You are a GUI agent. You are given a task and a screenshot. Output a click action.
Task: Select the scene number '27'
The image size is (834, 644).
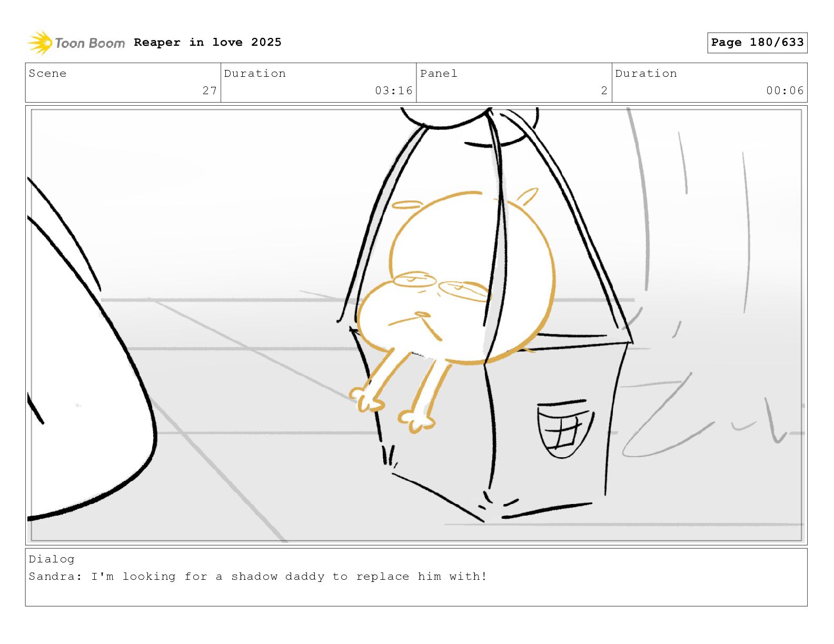[x=210, y=90]
